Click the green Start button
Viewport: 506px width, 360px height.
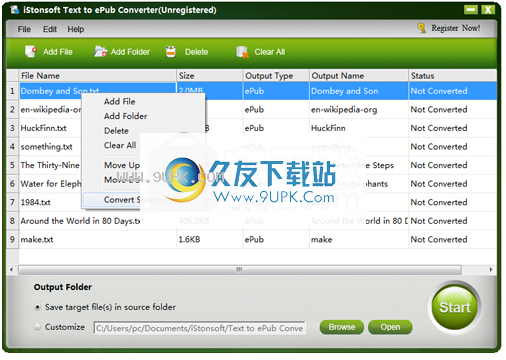455,307
